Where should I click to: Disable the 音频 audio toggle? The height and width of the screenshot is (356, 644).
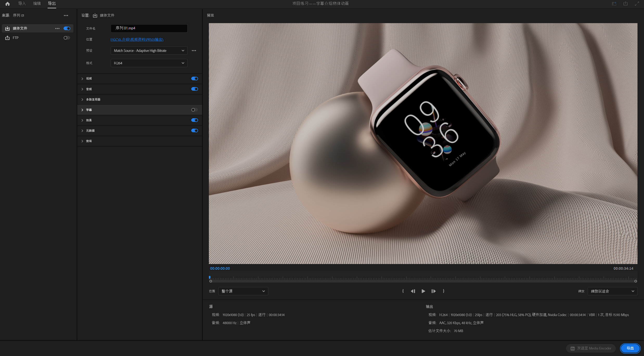click(x=194, y=89)
